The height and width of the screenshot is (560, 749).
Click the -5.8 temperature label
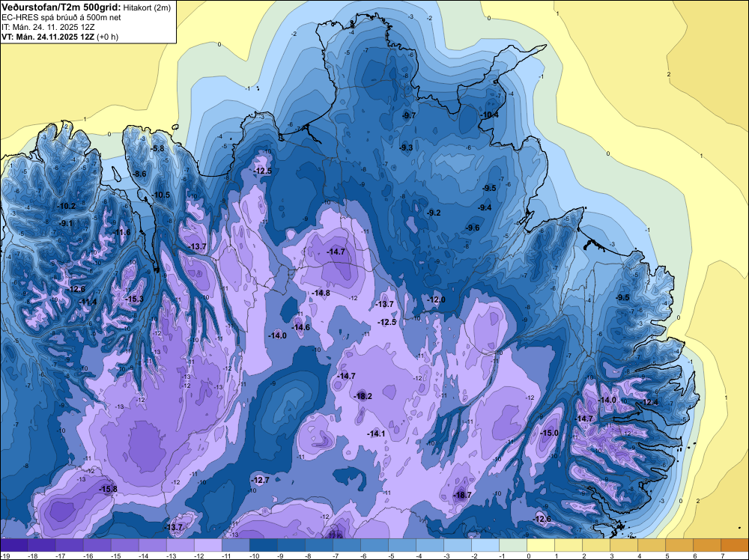(157, 148)
